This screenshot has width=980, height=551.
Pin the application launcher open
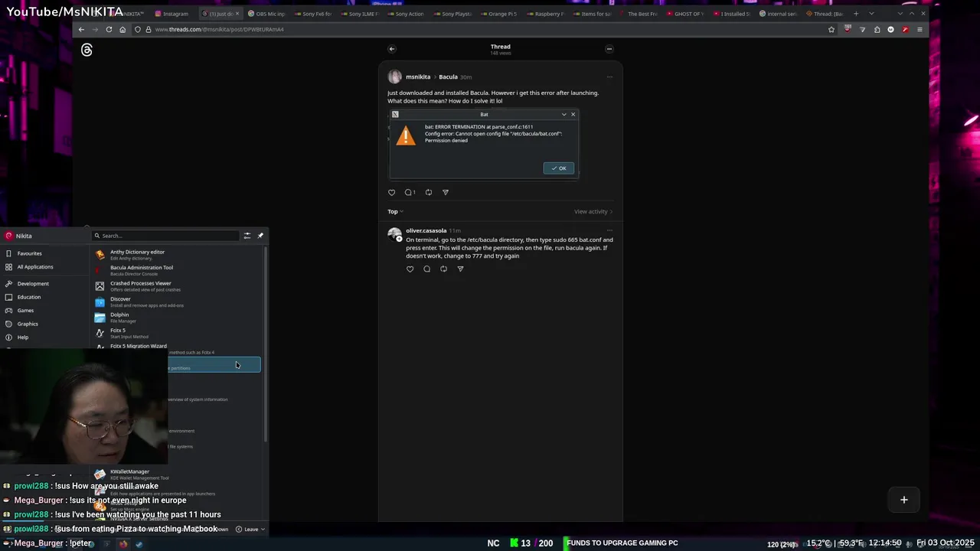[260, 236]
